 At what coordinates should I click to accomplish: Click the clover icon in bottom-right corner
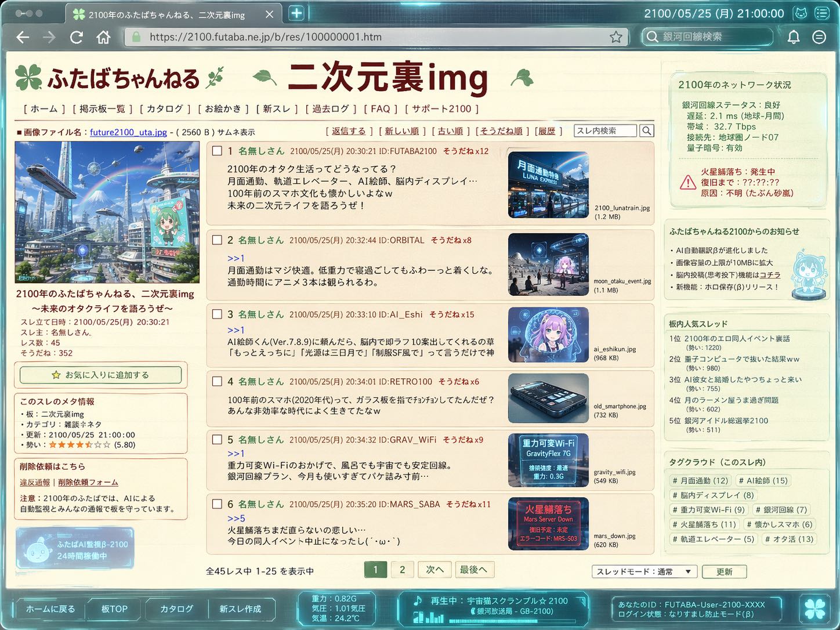coord(814,608)
